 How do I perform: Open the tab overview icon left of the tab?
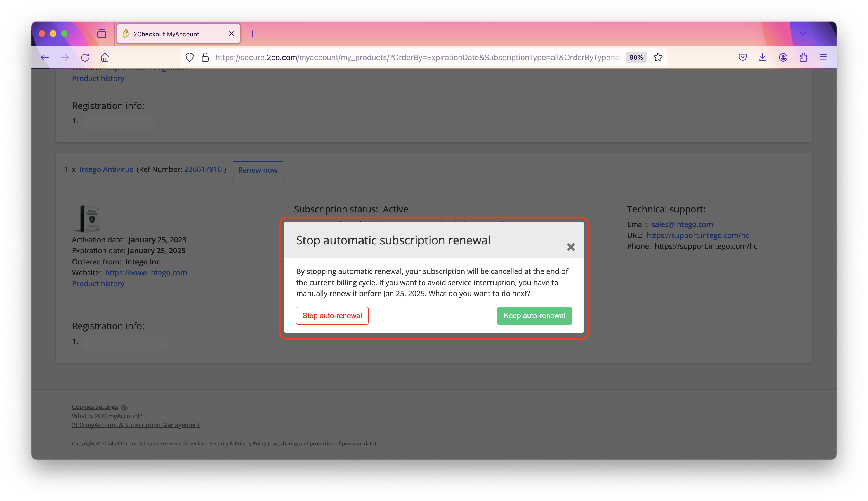pyautogui.click(x=102, y=34)
